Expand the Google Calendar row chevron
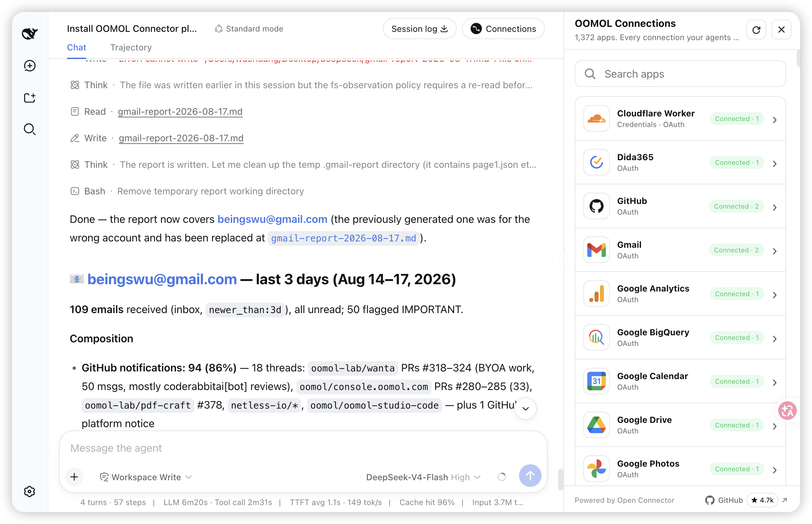This screenshot has height=524, width=812. (775, 383)
